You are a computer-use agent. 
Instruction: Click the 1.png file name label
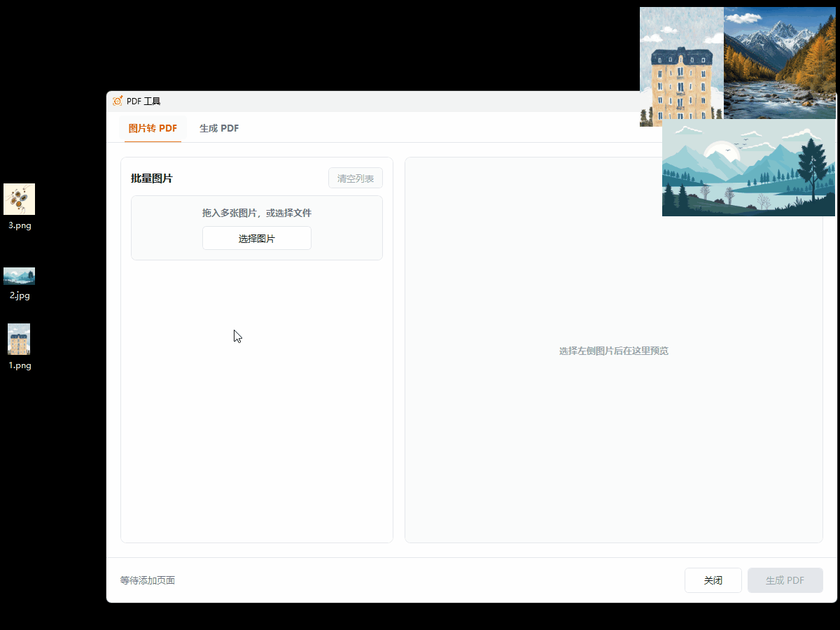[20, 365]
